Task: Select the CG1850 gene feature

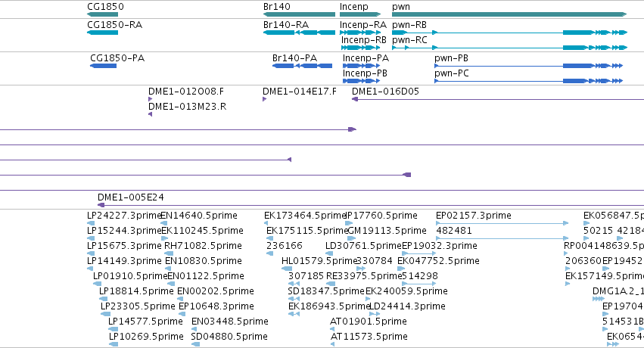Action: [103, 14]
